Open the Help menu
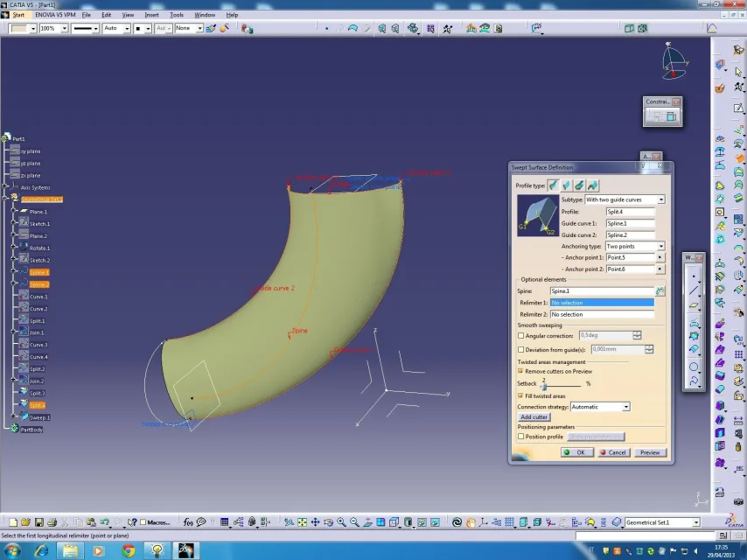Image resolution: width=747 pixels, height=560 pixels. 232,15
